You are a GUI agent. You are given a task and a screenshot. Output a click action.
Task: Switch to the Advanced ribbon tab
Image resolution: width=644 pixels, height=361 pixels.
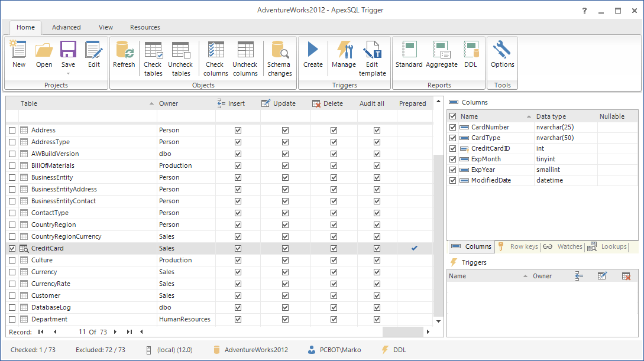[66, 27]
